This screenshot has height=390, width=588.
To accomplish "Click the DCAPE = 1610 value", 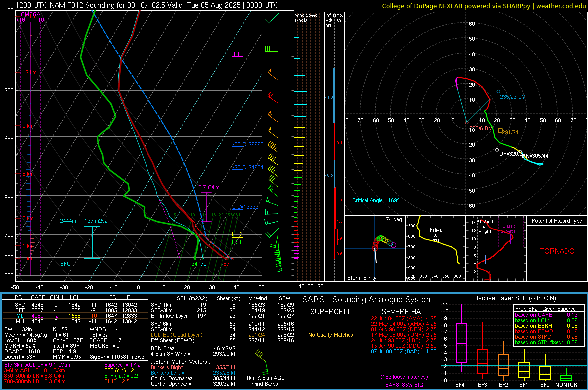I will click(x=22, y=351).
